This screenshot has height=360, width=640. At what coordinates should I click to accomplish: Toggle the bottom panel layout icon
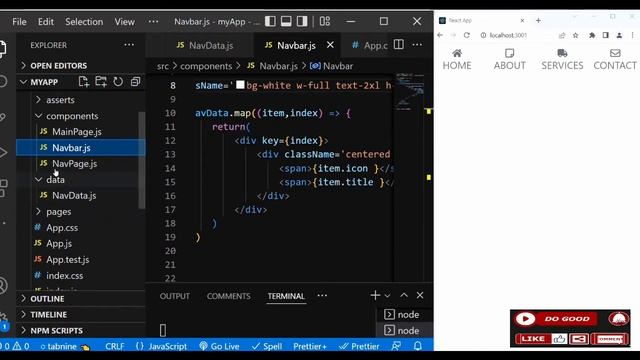point(286,21)
